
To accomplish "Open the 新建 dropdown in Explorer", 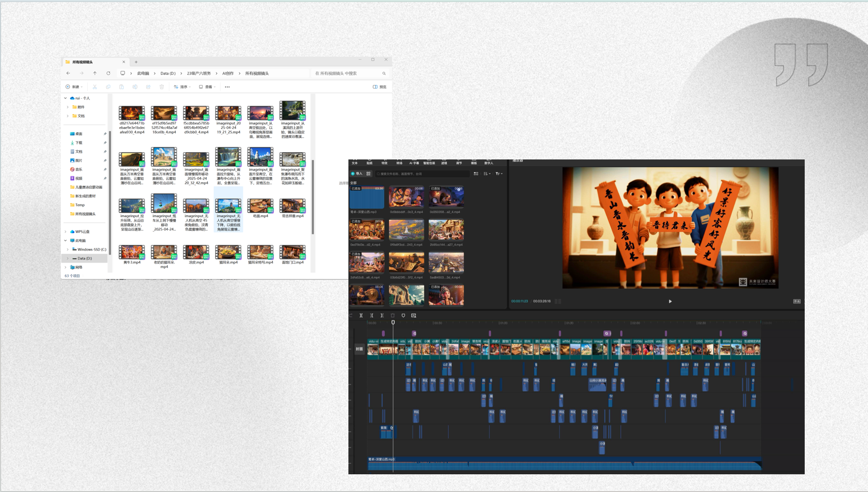I will (74, 87).
